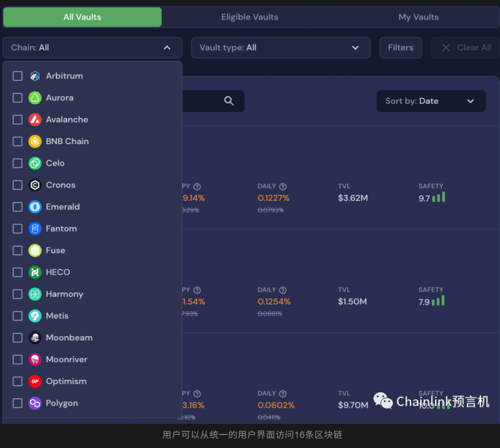Open the Filters button
500x448 pixels.
401,48
